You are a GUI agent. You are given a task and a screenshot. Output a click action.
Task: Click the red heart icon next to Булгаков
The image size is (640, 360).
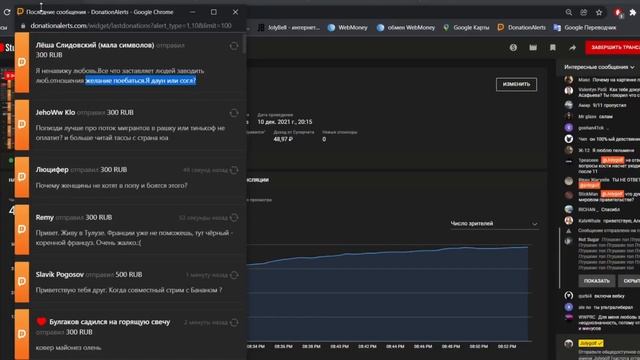pyautogui.click(x=41, y=322)
